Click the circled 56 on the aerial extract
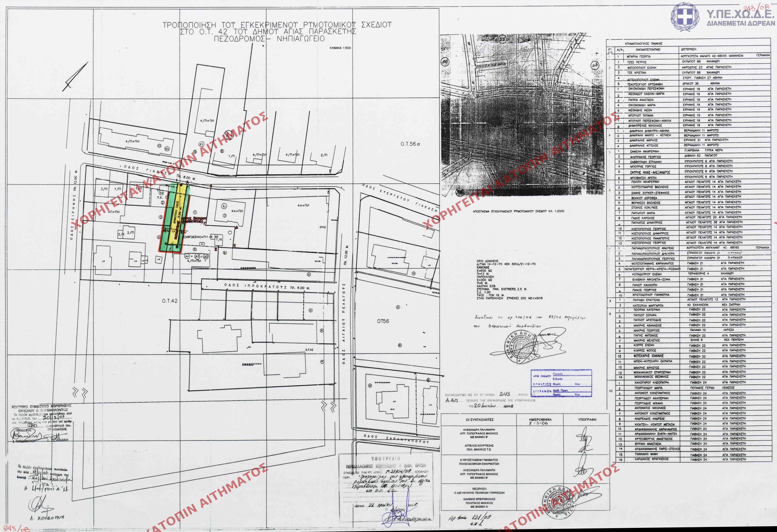The height and width of the screenshot is (532, 777). pos(445,62)
